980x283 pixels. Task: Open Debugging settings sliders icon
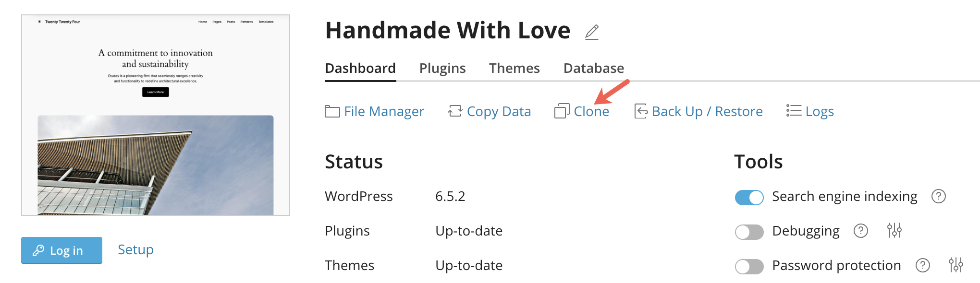point(894,231)
